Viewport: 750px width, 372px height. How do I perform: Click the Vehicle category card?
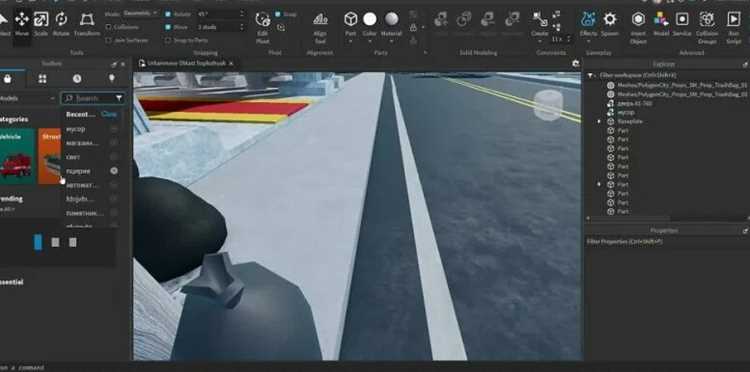point(18,156)
